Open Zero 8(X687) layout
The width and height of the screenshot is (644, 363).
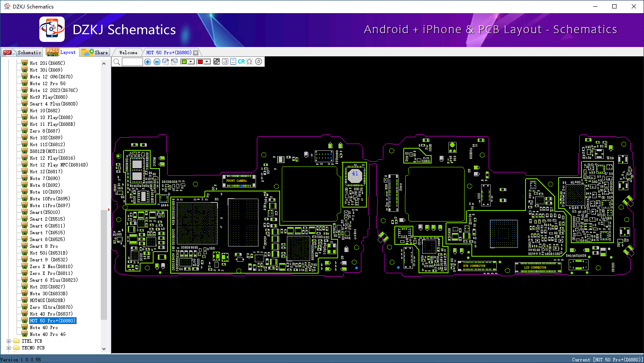tap(45, 131)
